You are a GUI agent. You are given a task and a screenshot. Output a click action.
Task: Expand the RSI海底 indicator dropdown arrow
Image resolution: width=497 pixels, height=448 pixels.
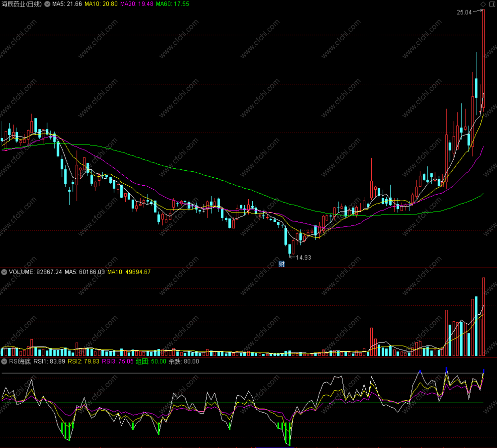point(4,361)
